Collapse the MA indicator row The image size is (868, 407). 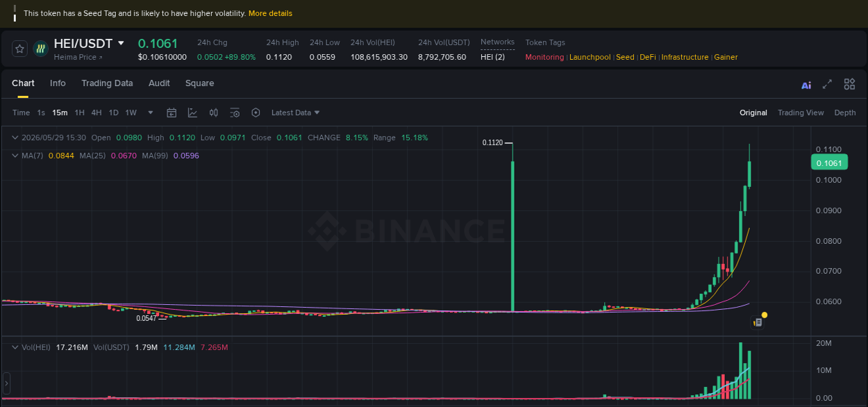tap(16, 156)
